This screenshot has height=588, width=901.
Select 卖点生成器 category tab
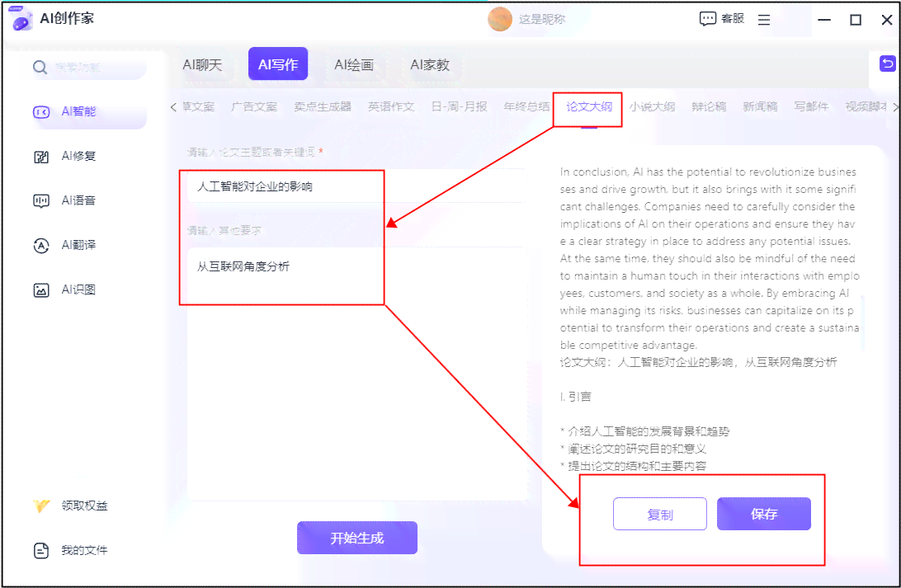point(323,107)
